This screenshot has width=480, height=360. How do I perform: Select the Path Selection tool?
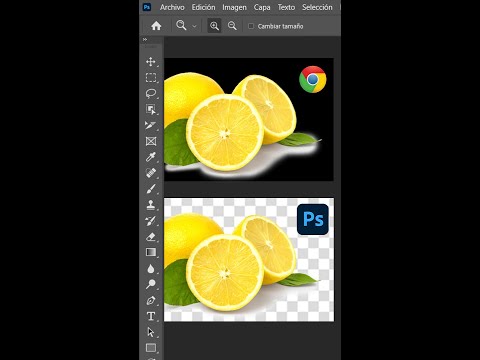(x=151, y=332)
